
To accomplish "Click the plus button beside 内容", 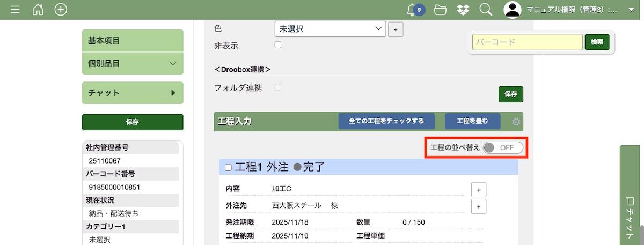I will (479, 189).
